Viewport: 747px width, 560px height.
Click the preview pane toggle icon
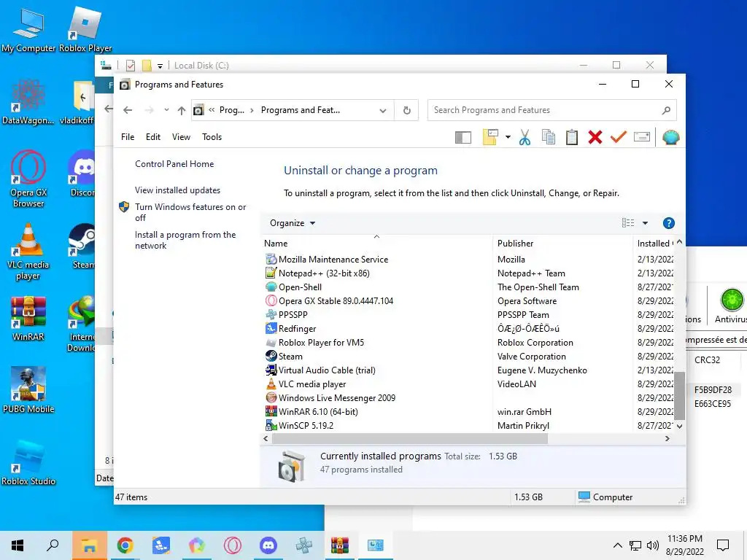(x=462, y=138)
